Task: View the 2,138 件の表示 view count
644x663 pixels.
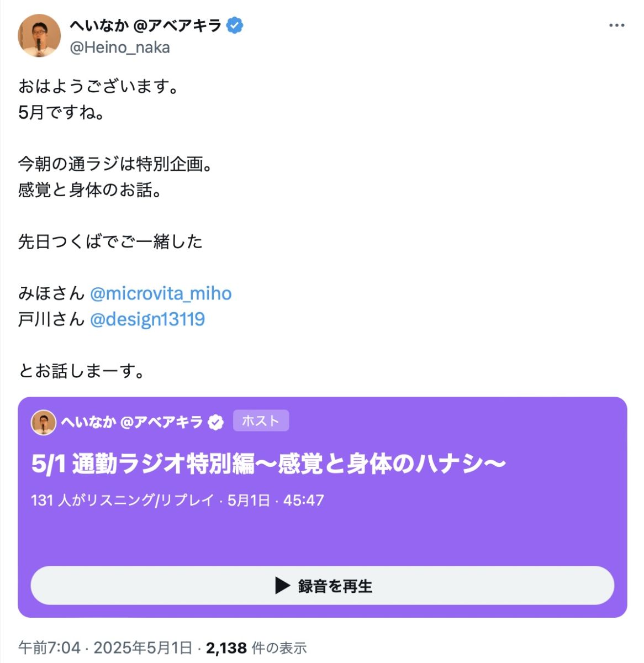Action: click(x=256, y=648)
